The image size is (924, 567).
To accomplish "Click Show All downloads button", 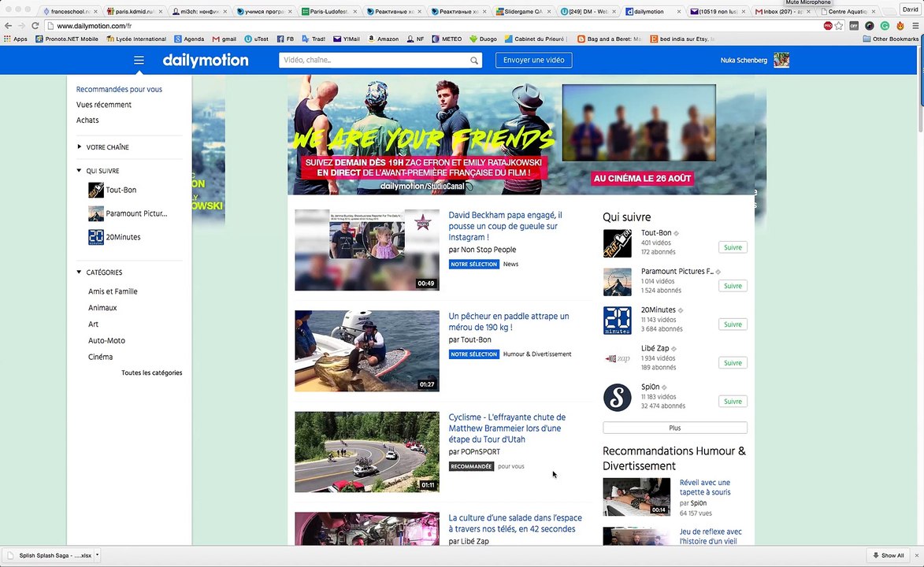I will point(888,555).
